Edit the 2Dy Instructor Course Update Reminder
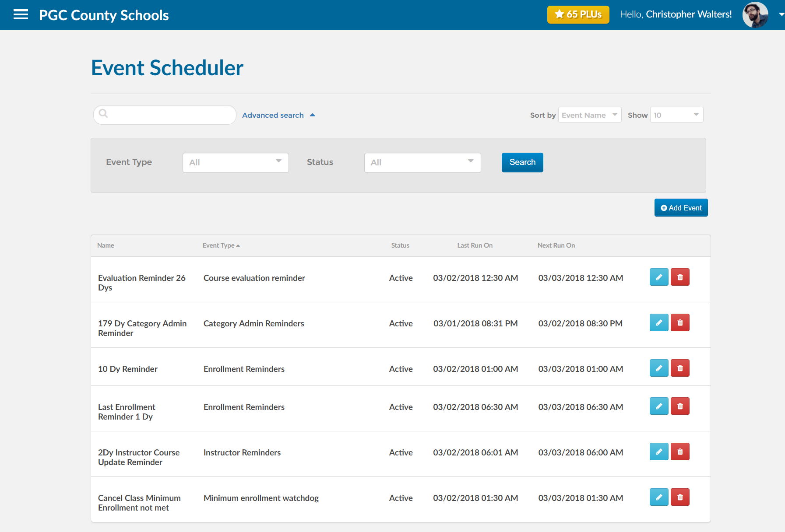Viewport: 785px width, 532px height. tap(658, 451)
